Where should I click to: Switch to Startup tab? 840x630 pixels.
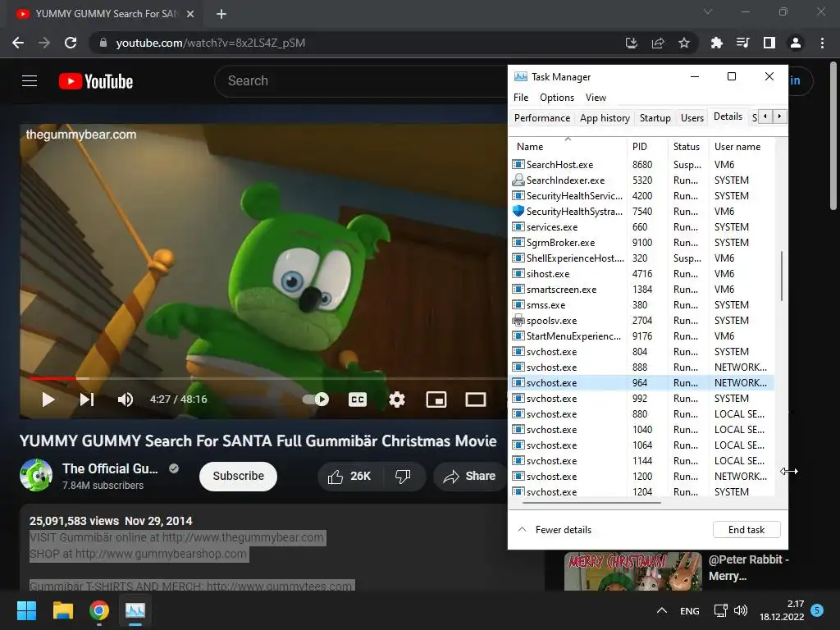pos(655,118)
